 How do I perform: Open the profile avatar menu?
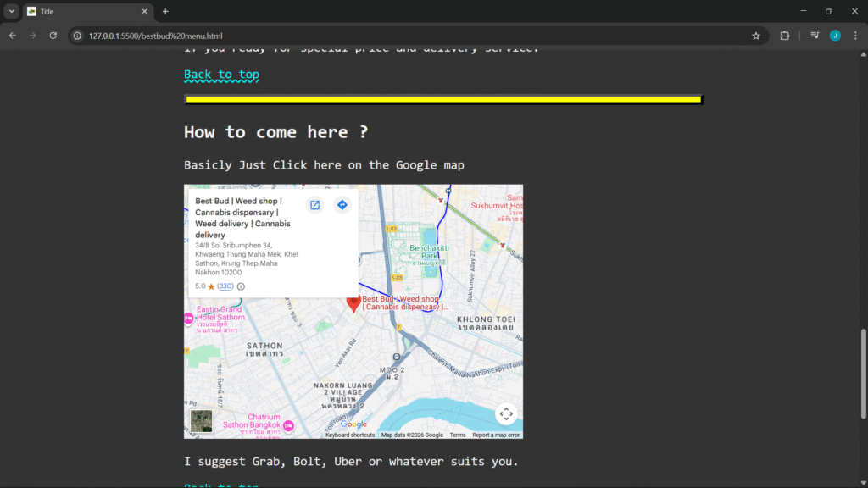pos(835,36)
